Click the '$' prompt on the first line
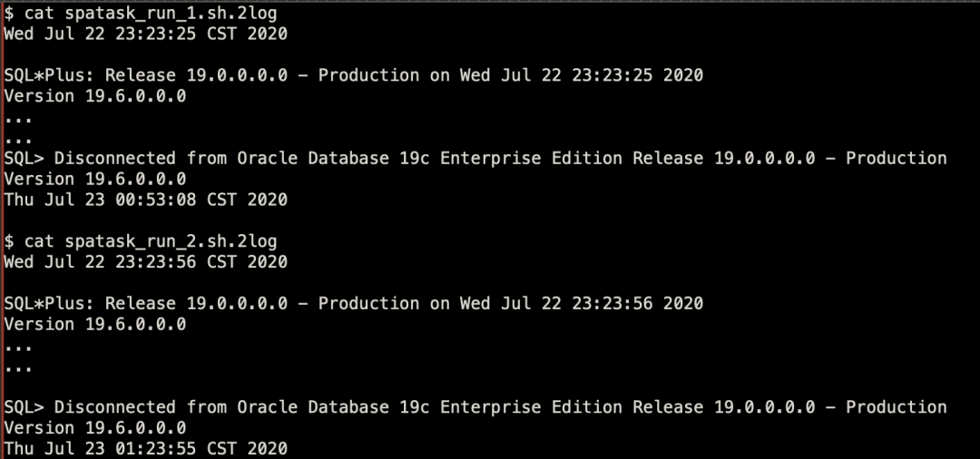This screenshot has width=980, height=459. 9,14
